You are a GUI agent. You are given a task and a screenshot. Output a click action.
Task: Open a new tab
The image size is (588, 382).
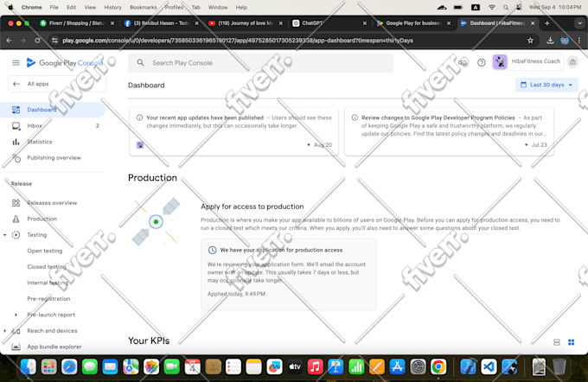pyautogui.click(x=547, y=23)
